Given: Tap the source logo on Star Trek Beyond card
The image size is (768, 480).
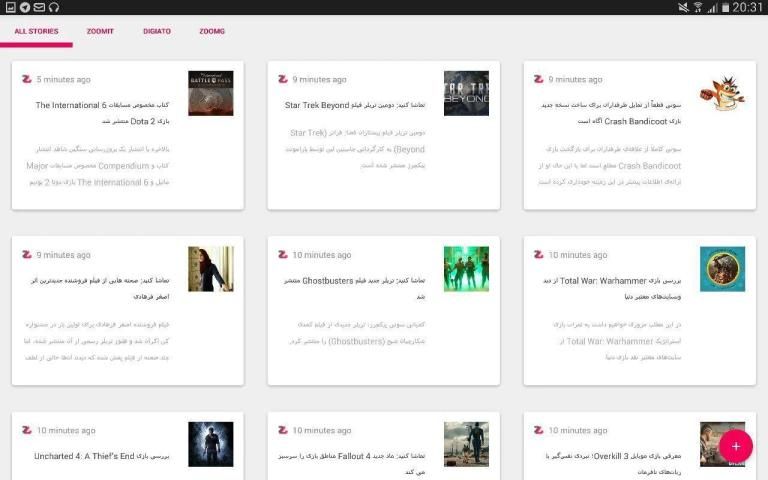Looking at the screenshot, I should click(283, 79).
